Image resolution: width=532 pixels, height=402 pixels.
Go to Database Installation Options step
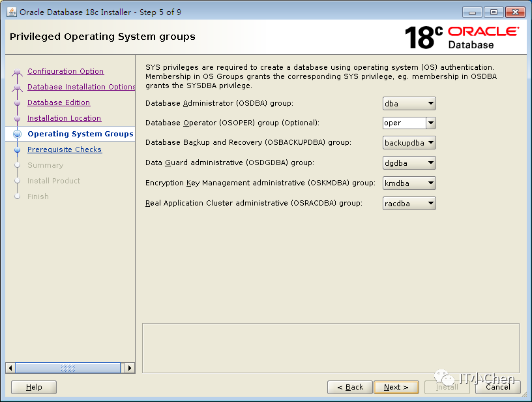(x=81, y=87)
